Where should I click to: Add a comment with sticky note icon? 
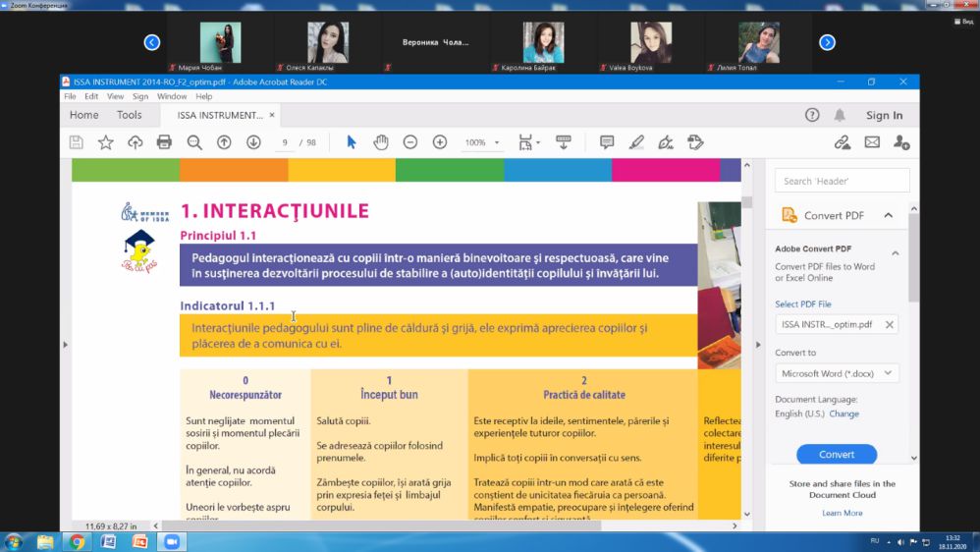click(x=607, y=142)
